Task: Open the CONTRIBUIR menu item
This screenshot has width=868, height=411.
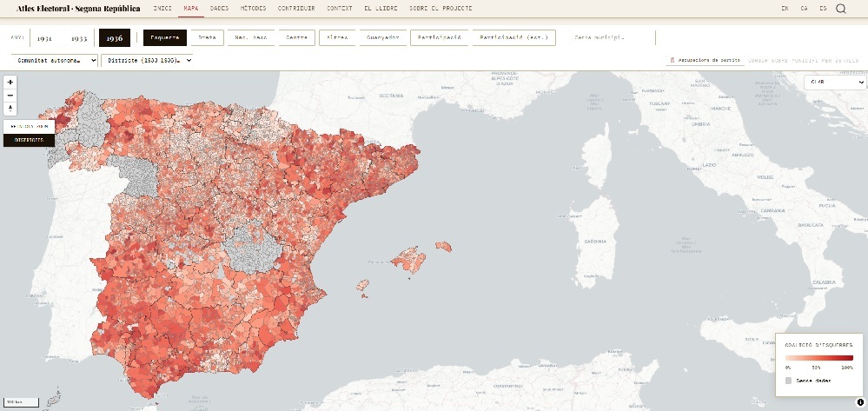Action: click(x=296, y=9)
